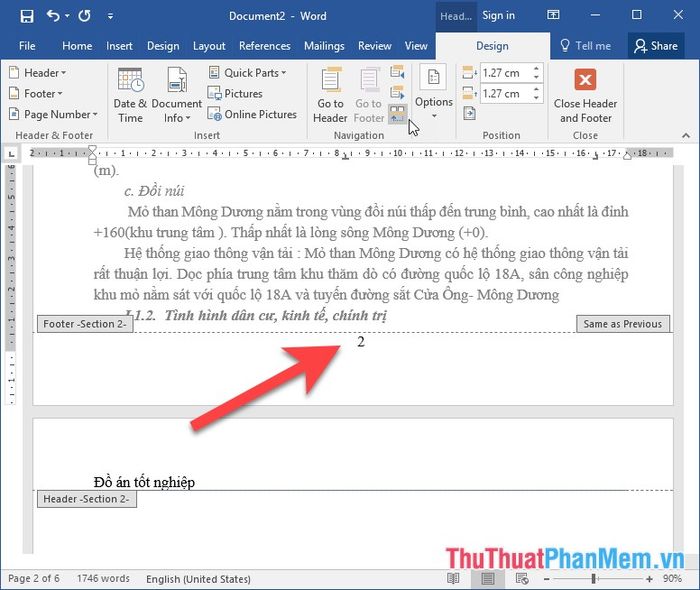Insert Date & Time
Image resolution: width=700 pixels, height=590 pixels.
[130, 95]
